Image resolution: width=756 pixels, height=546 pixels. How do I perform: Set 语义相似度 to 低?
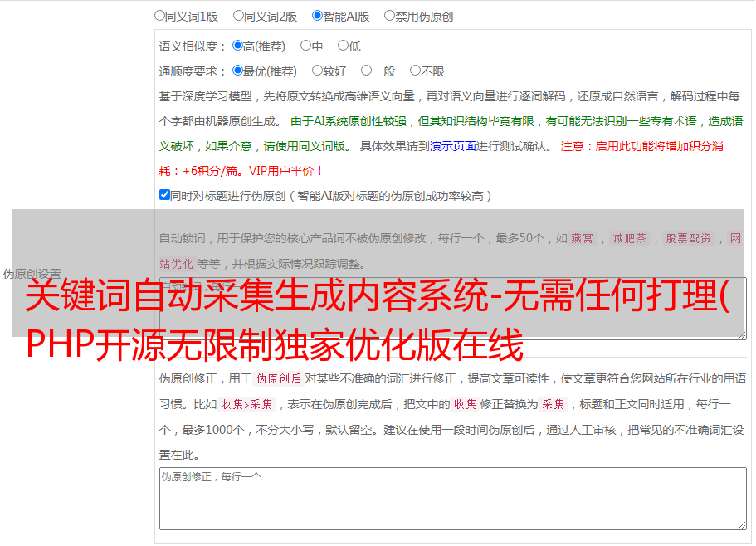click(343, 46)
